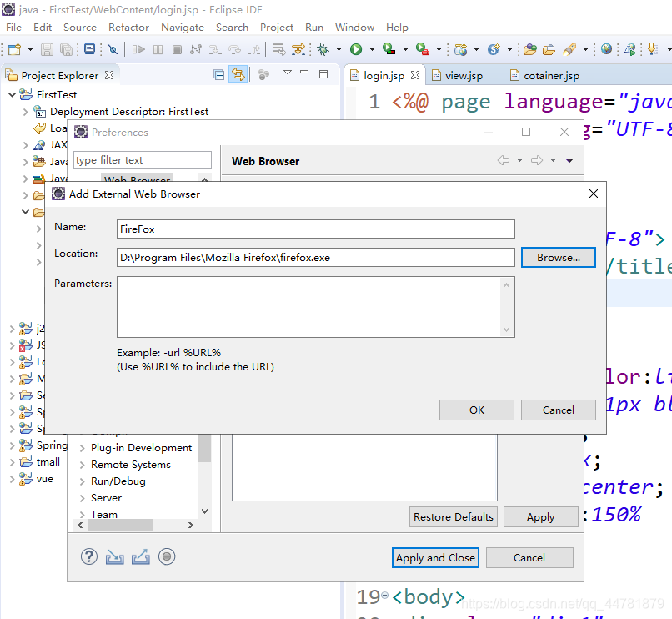Viewport: 672px width, 619px height.
Task: Click Collapse All in Project Explorer
Action: [219, 75]
